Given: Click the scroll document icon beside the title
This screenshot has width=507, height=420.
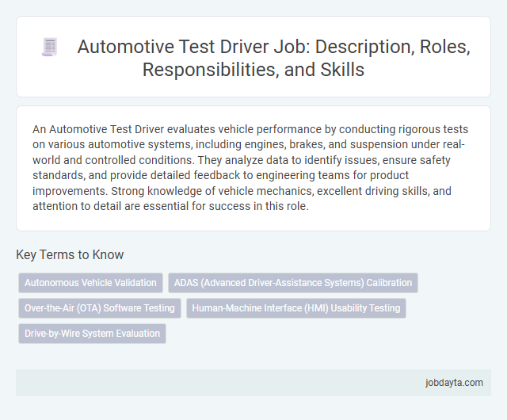Looking at the screenshot, I should pos(49,47).
